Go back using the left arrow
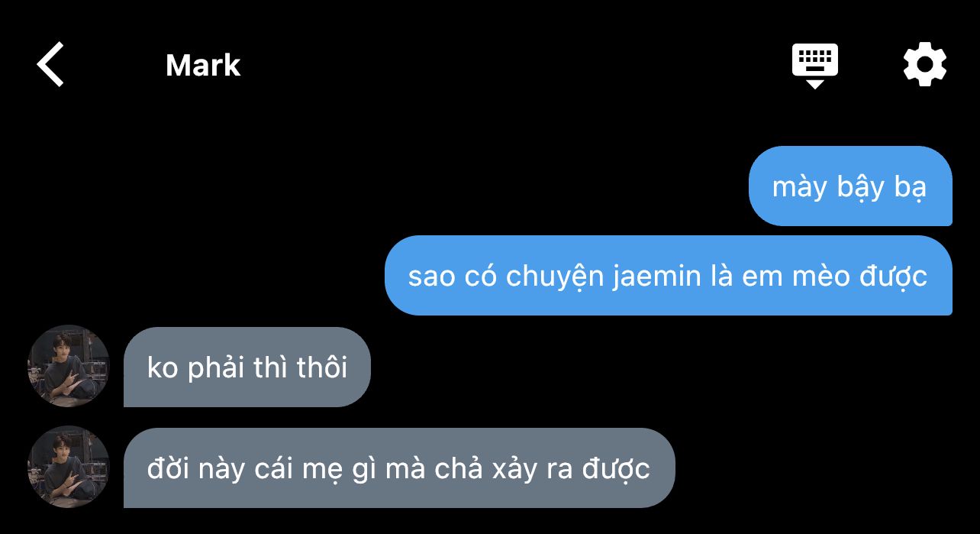The height and width of the screenshot is (534, 980). click(50, 65)
